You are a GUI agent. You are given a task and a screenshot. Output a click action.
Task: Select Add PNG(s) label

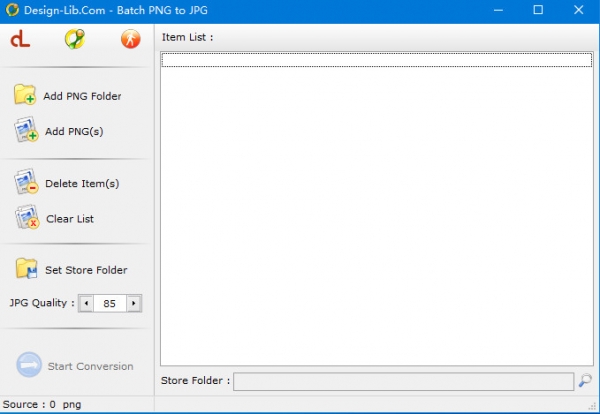[x=74, y=131]
